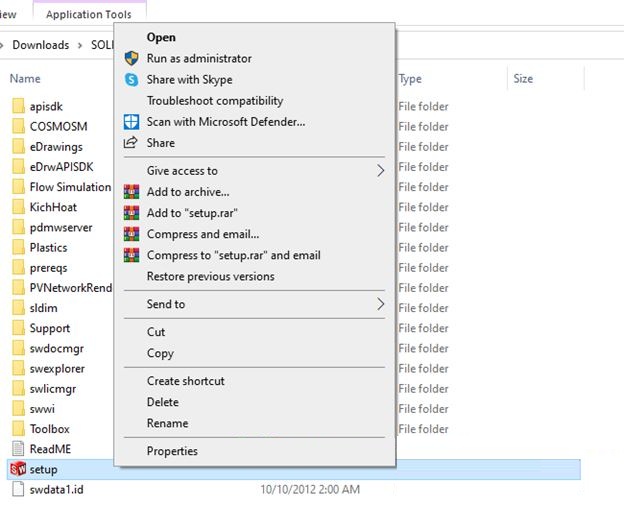Click the Microsoft Defender shield icon
Viewport: 624px width, 506px height.
coord(131,122)
